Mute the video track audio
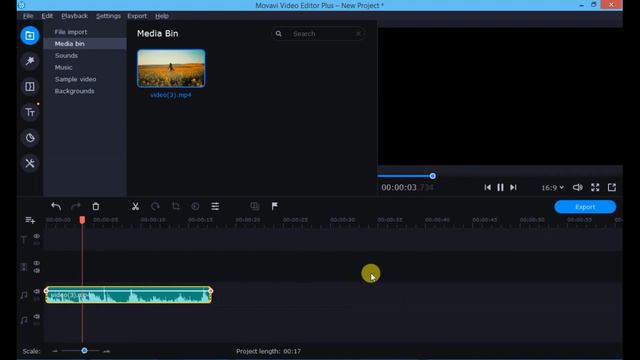Image resolution: width=640 pixels, height=360 pixels. pyautogui.click(x=37, y=271)
